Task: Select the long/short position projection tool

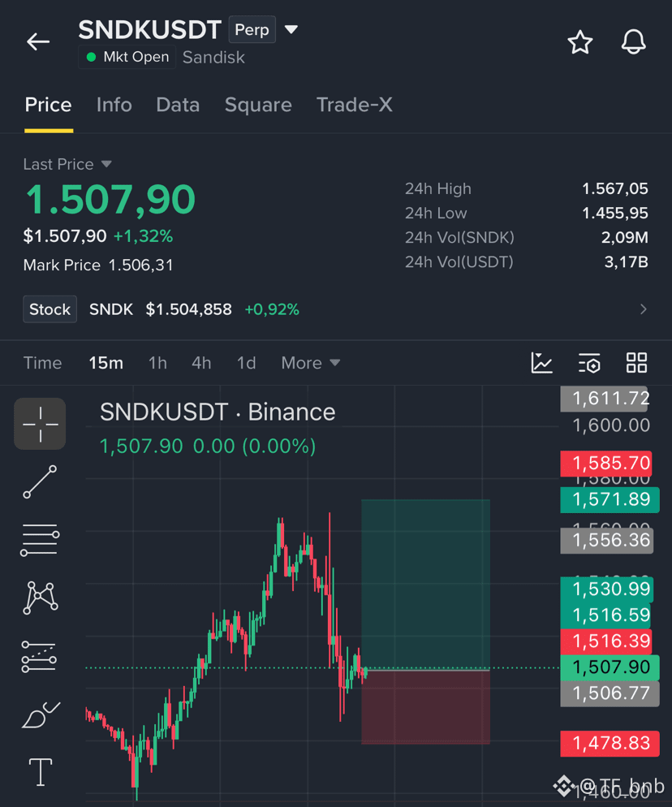Action: point(39,656)
